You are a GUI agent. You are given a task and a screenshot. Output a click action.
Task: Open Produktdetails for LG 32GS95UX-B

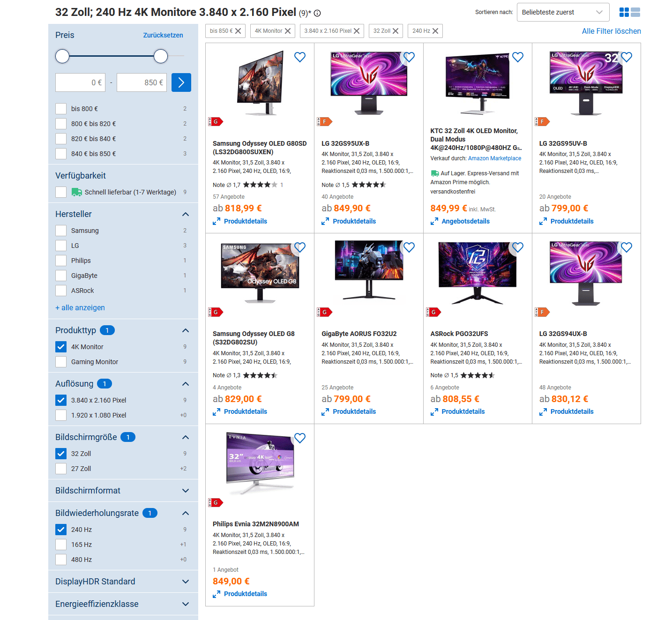click(354, 221)
